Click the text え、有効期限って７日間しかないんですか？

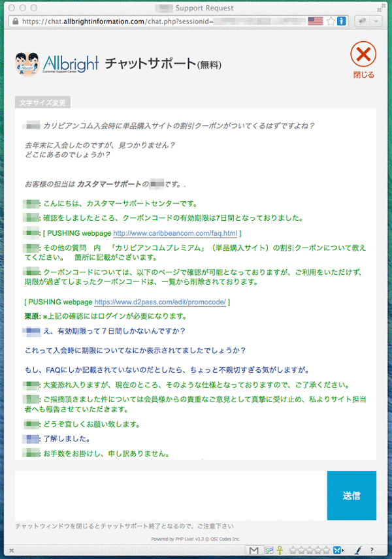pyautogui.click(x=114, y=331)
